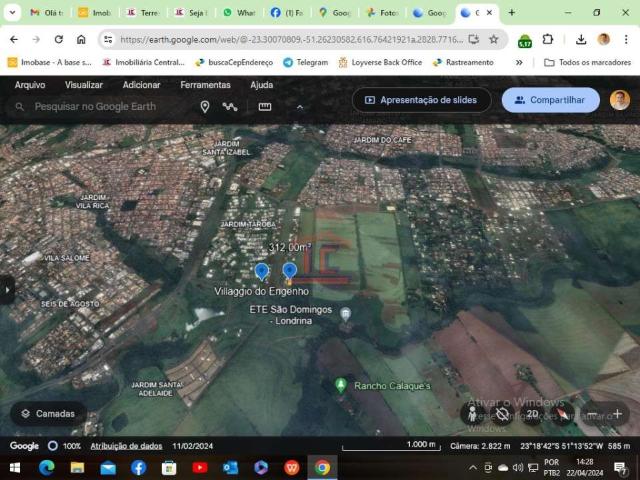The height and width of the screenshot is (480, 640).
Task: Open a new browser tab
Action: [x=511, y=13]
